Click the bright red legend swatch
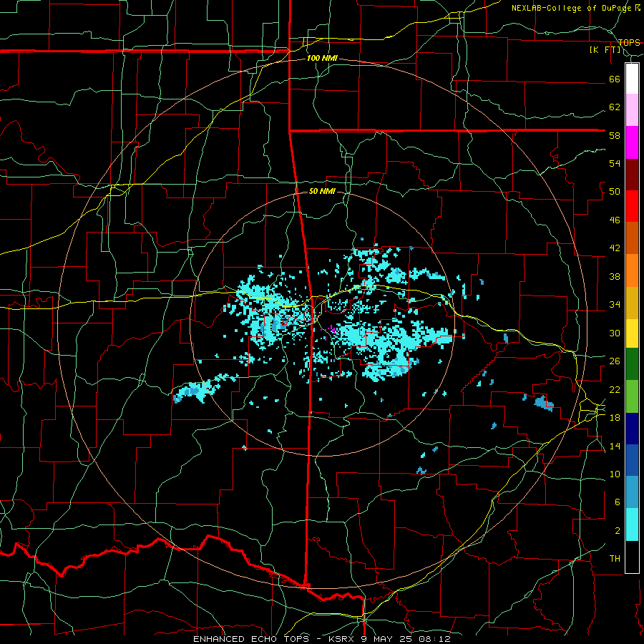Viewport: 644px width, 644px height. 632,206
